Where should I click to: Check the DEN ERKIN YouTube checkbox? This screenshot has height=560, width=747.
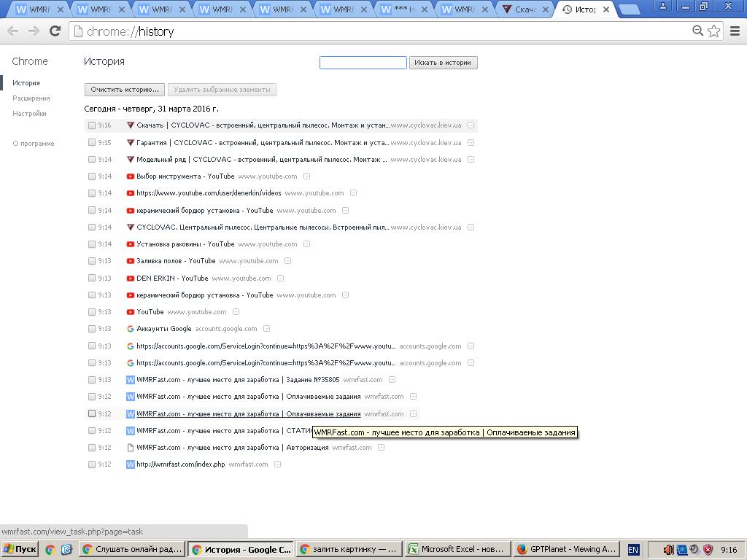coord(92,278)
